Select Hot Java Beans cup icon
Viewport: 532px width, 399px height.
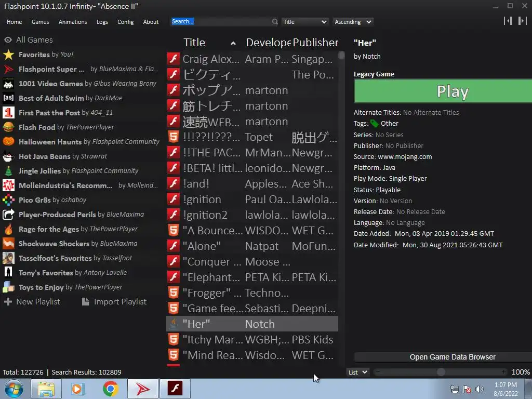point(8,156)
